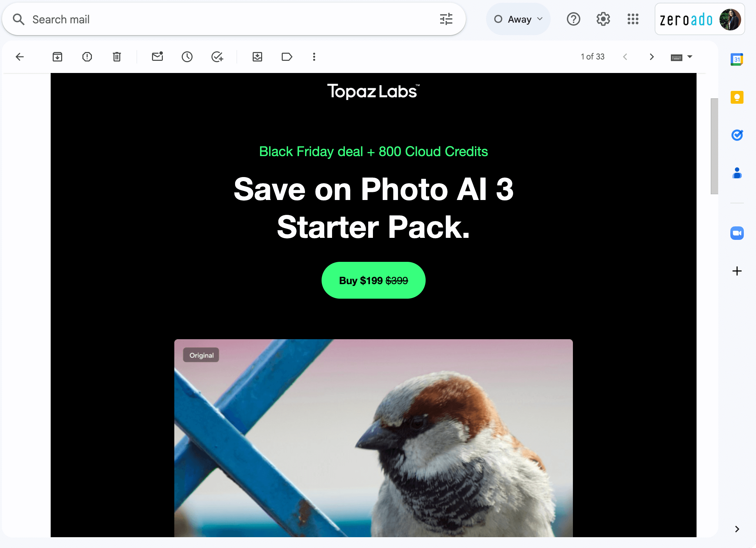Viewport: 756px width, 548px height.
Task: Mark the email as unread
Action: 157,57
